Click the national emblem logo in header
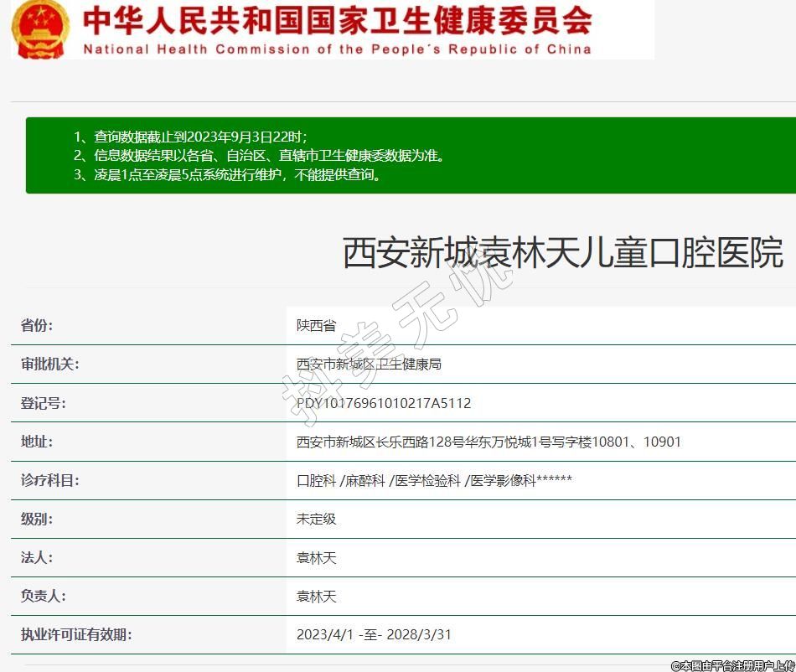This screenshot has height=672, width=796. pos(40,28)
